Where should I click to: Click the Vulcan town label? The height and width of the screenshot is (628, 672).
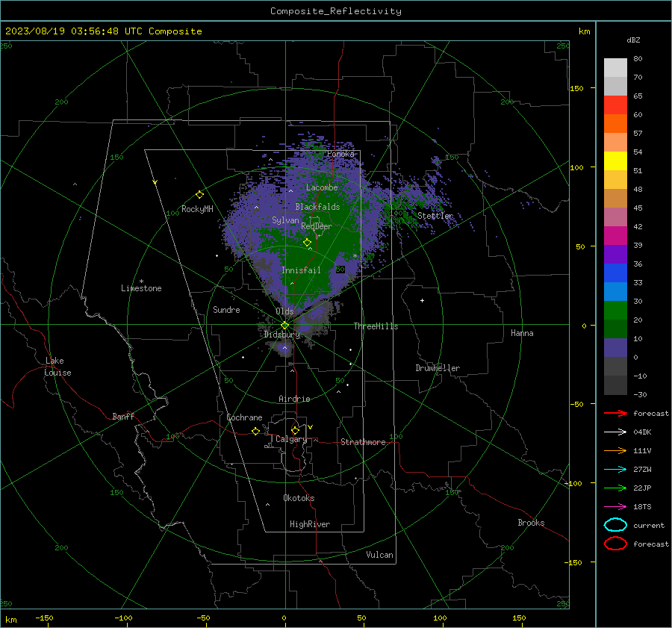tap(379, 555)
